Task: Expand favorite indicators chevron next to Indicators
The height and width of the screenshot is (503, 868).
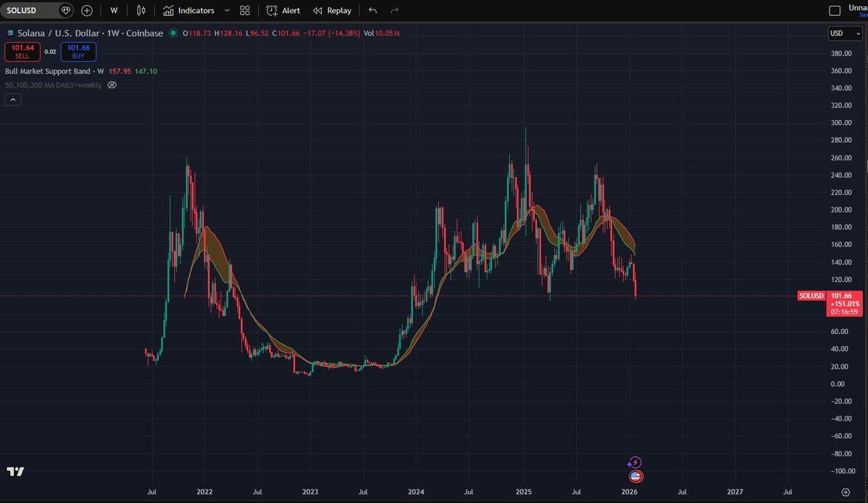Action: [227, 11]
